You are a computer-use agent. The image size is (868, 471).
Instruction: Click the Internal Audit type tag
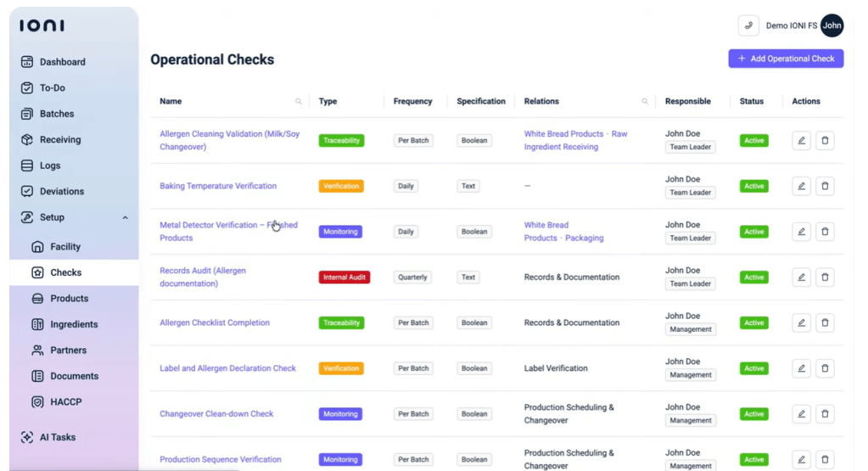click(344, 278)
